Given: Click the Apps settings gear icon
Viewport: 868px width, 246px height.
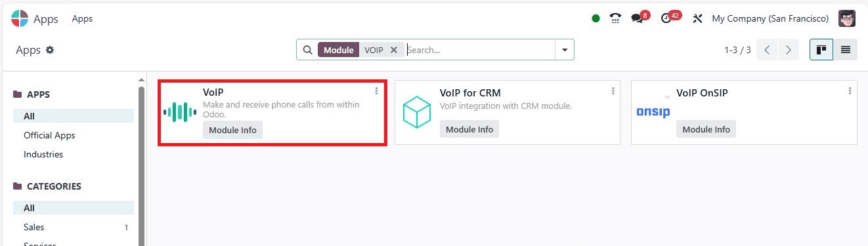Looking at the screenshot, I should point(50,50).
